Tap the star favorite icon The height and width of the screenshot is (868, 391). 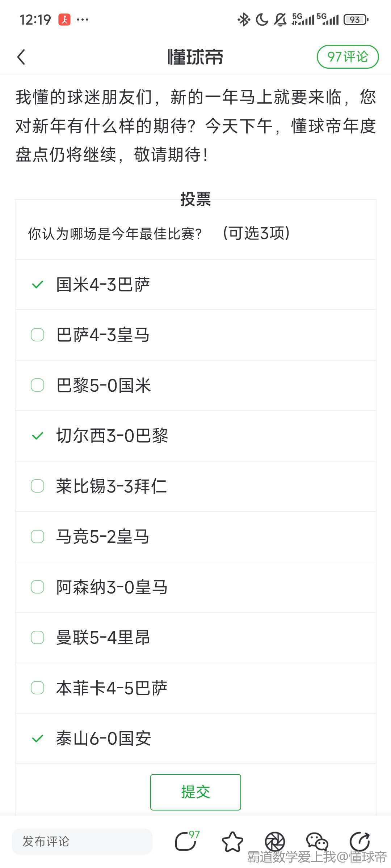pos(232,841)
